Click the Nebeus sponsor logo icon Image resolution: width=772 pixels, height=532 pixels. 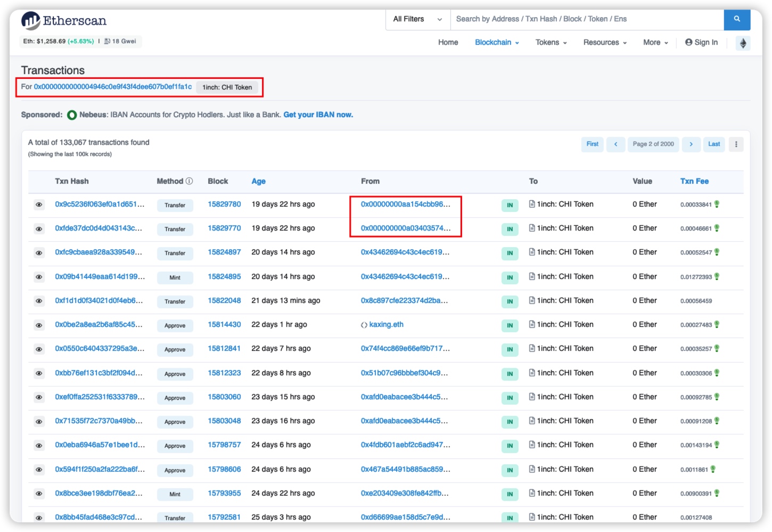tap(72, 115)
